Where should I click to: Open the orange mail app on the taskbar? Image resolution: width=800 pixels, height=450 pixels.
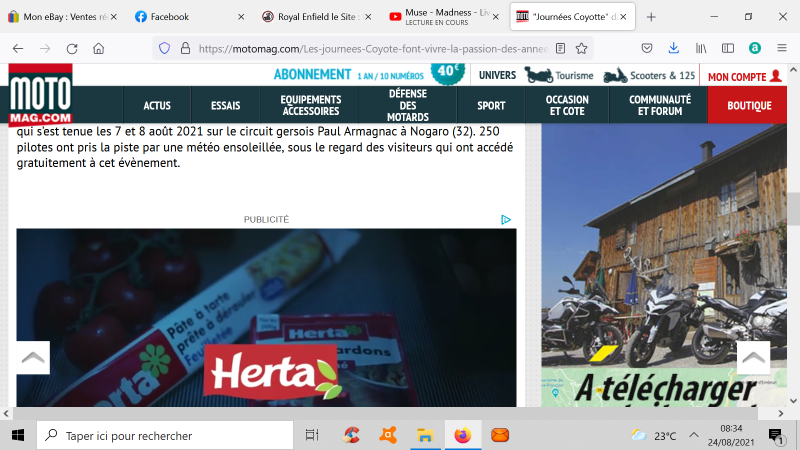click(500, 435)
